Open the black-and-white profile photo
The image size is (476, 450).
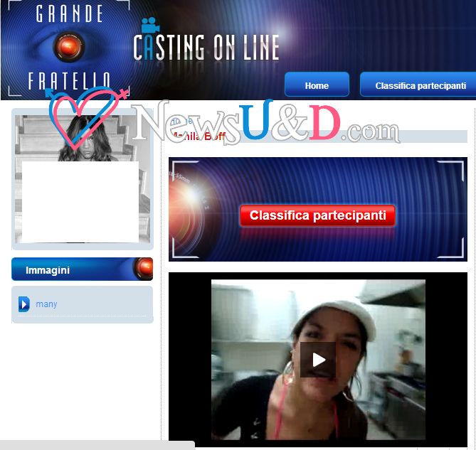(x=83, y=179)
